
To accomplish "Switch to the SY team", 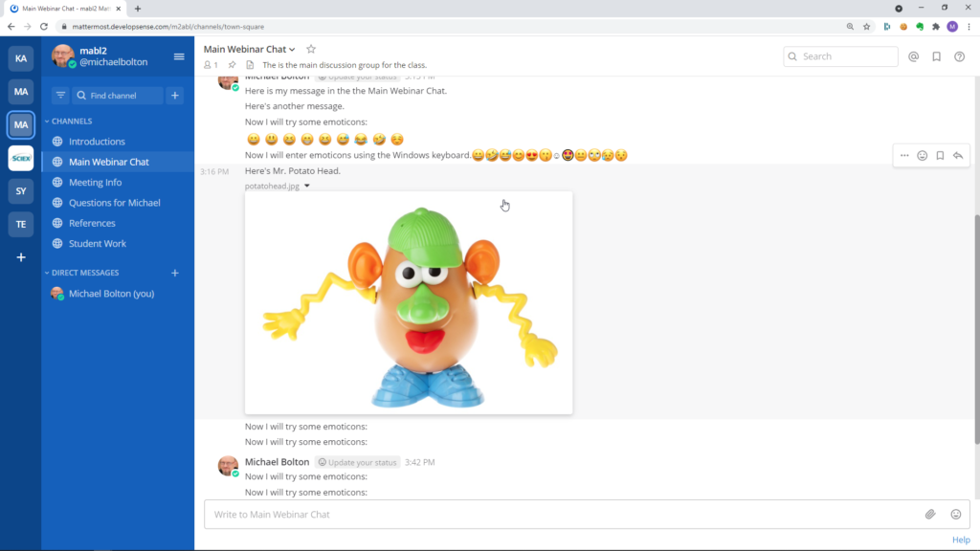I will click(x=21, y=191).
